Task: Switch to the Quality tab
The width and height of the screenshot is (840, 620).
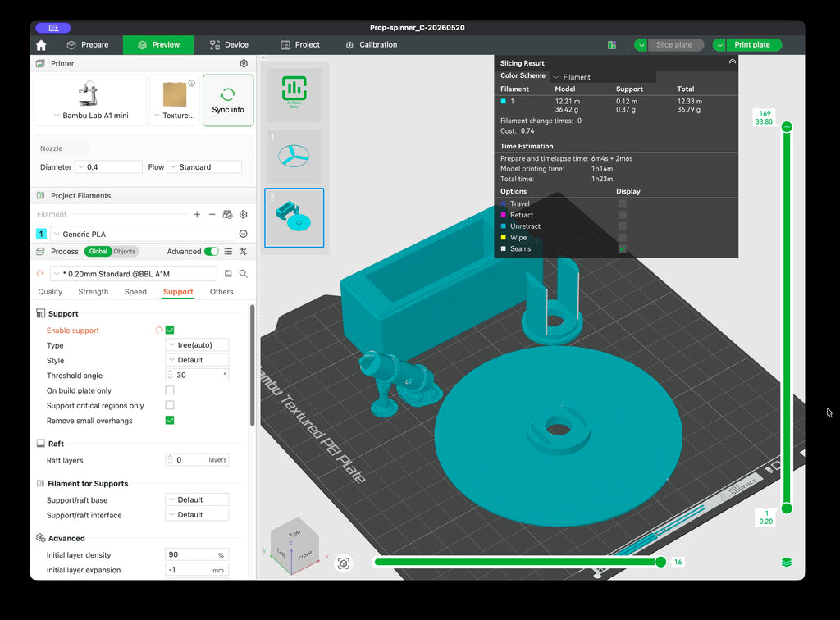Action: click(50, 292)
